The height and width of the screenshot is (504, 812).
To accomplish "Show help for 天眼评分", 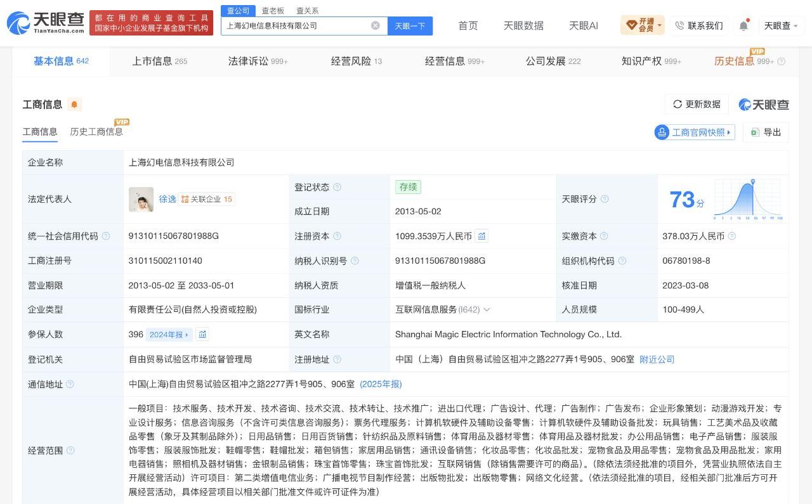I will (x=605, y=199).
